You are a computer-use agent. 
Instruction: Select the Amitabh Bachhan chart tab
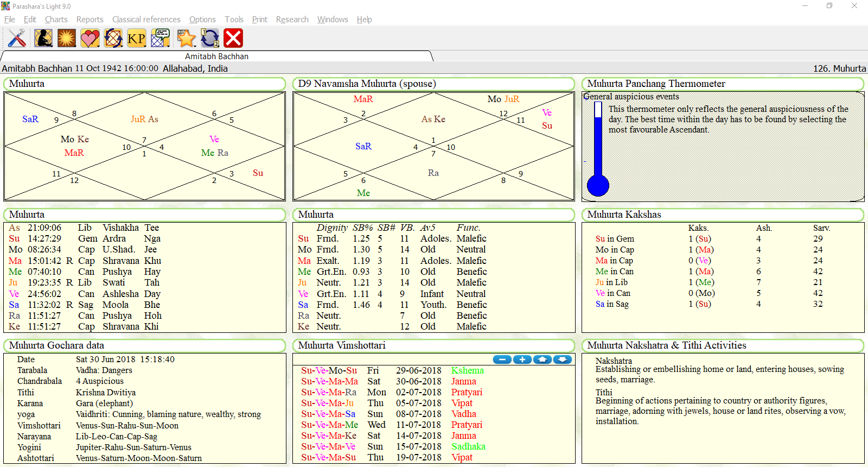click(x=216, y=56)
